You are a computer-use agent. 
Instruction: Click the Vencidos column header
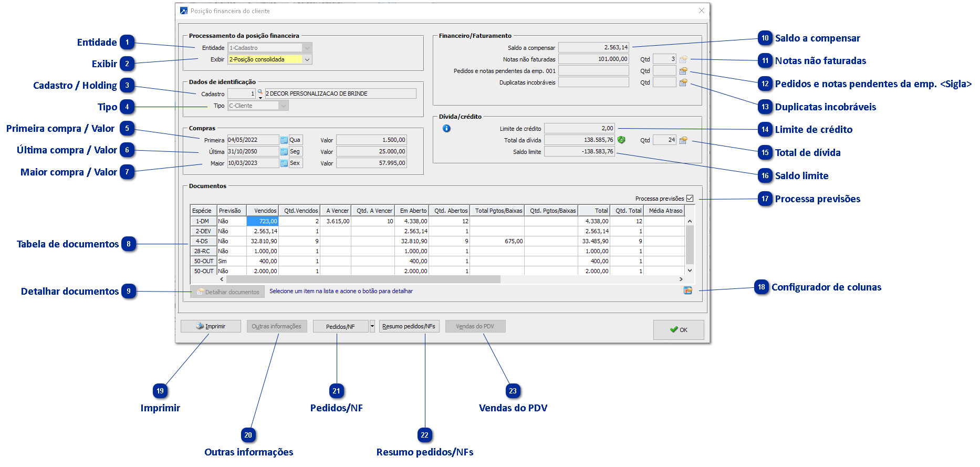[x=263, y=211]
